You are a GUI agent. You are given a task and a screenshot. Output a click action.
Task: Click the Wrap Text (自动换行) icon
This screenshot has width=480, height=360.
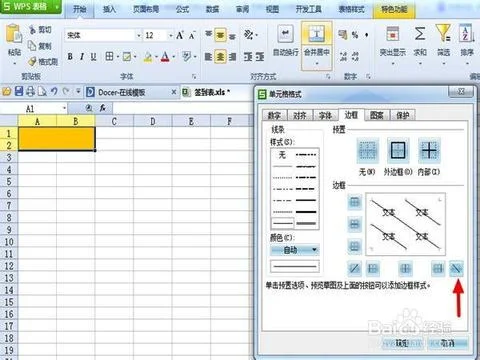285,33
